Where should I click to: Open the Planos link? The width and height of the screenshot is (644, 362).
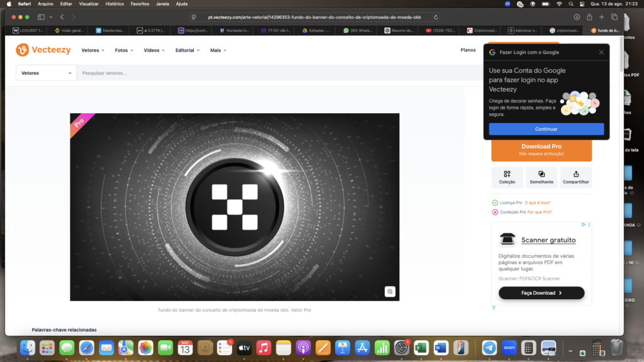pos(468,50)
